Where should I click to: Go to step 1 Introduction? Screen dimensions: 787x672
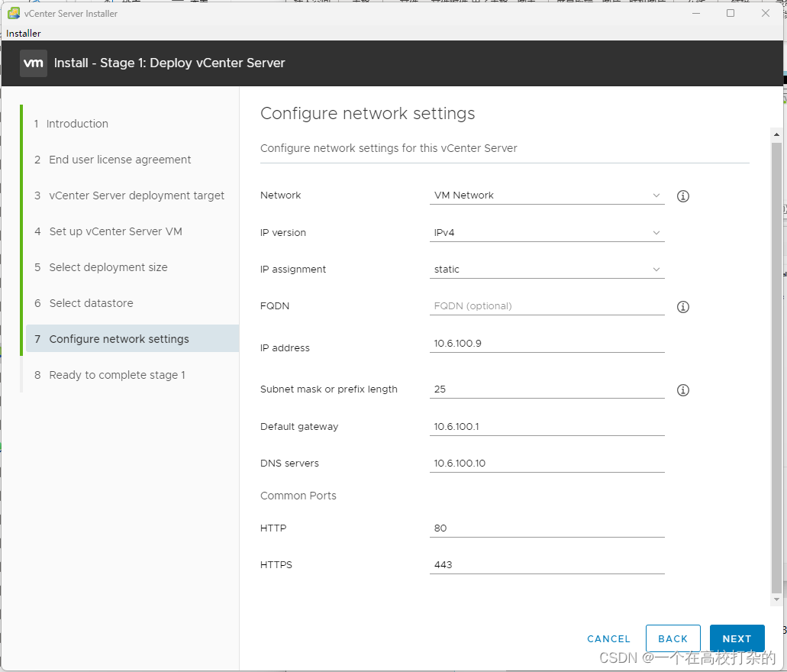[x=76, y=124]
